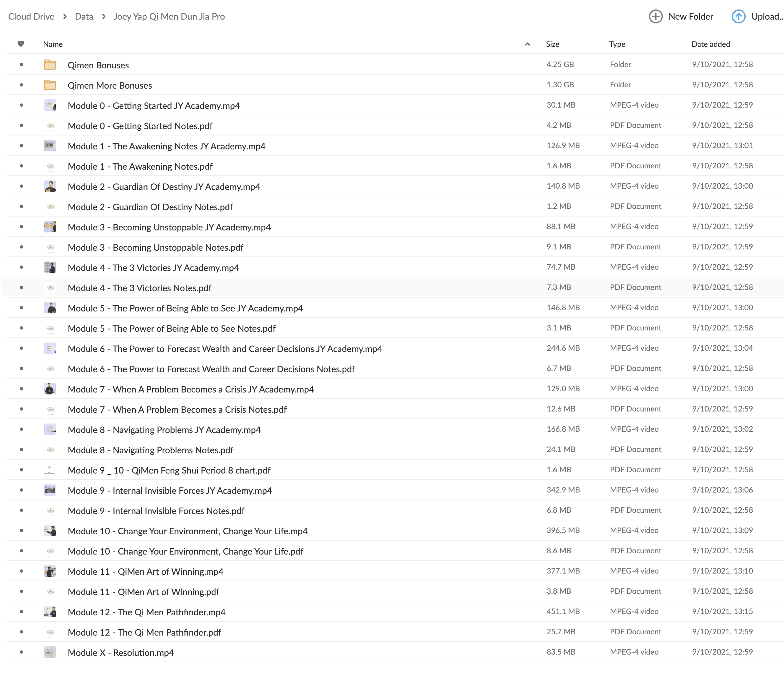Toggle favorite dot for Module 11 pdf row
This screenshot has height=678, width=784.
pyautogui.click(x=22, y=591)
